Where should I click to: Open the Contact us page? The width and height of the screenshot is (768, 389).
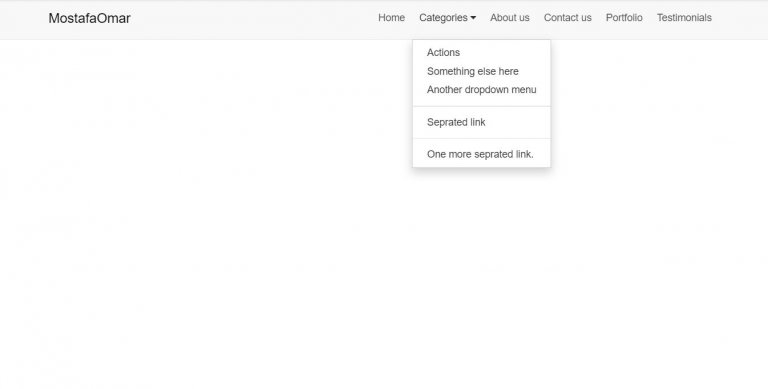[x=567, y=18]
